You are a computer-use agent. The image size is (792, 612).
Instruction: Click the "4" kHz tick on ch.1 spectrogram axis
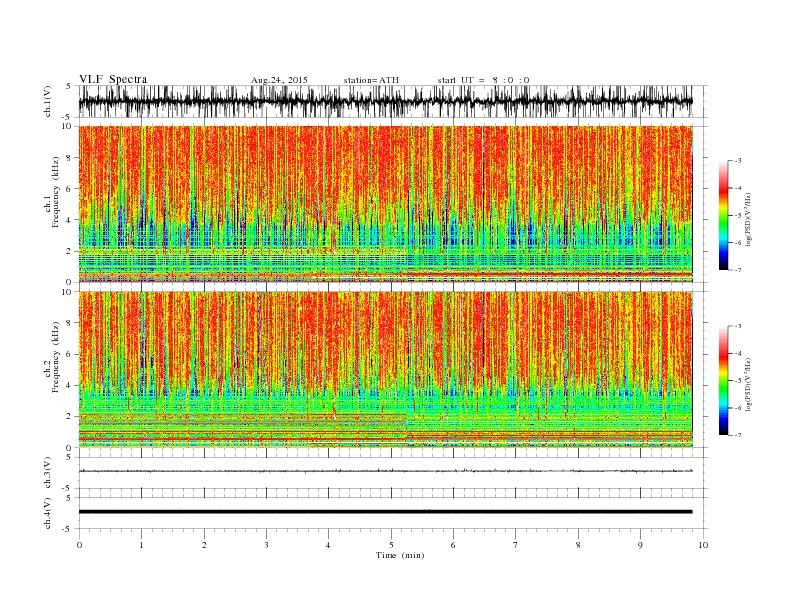(70, 220)
